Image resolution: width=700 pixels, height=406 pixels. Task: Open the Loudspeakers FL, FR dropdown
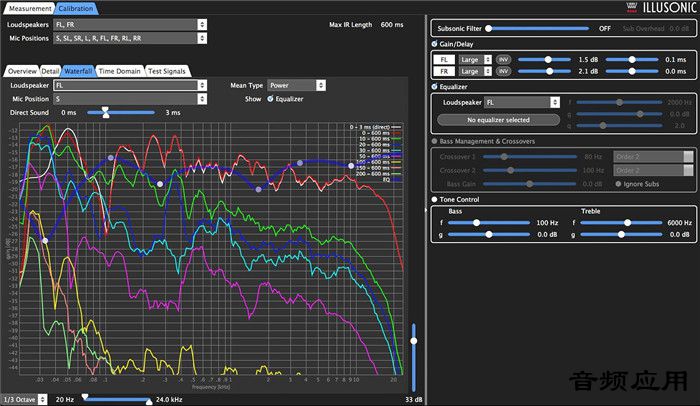[x=130, y=25]
